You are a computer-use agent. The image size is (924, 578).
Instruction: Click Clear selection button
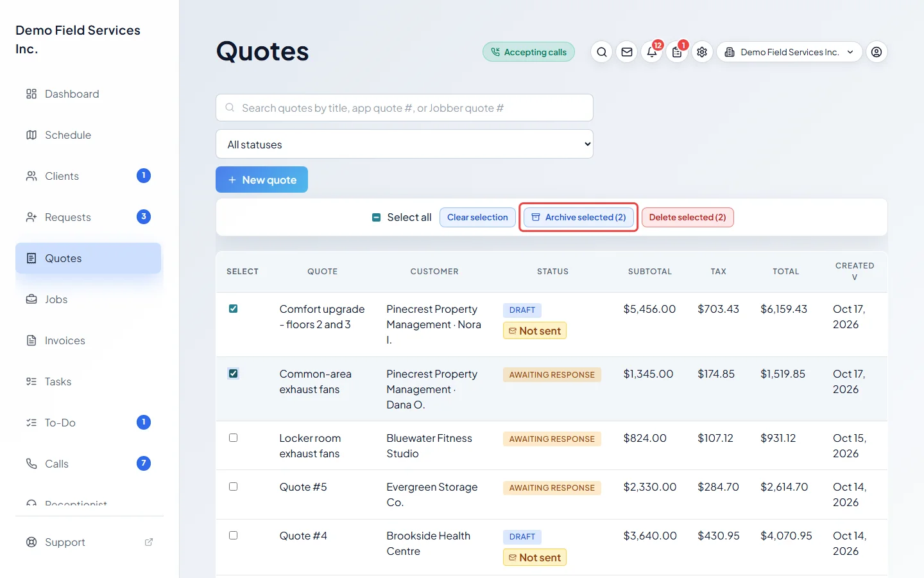tap(477, 217)
